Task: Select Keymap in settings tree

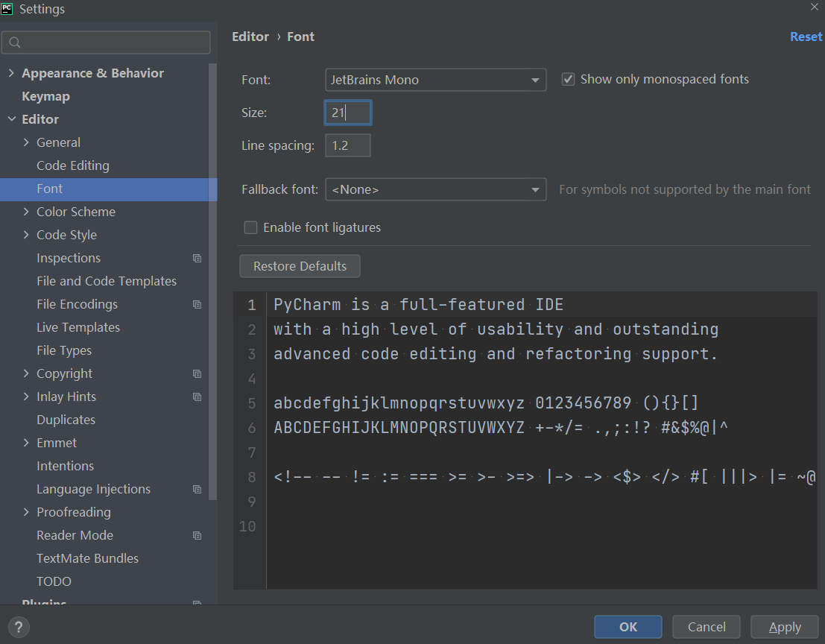Action: coord(45,96)
